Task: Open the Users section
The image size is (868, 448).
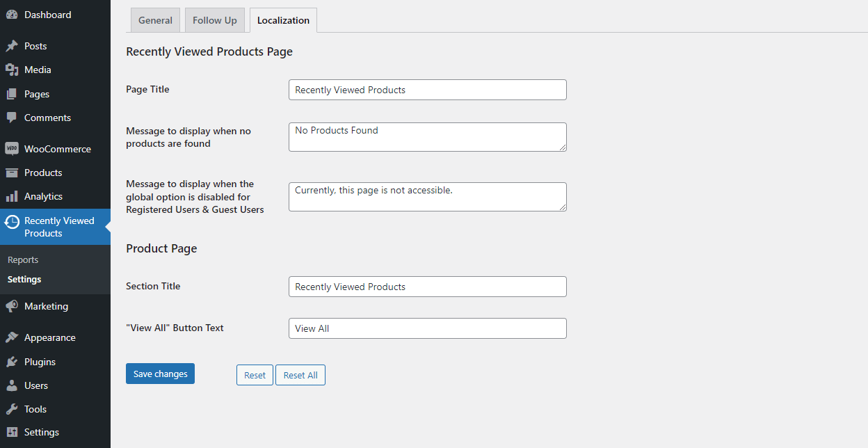Action: pyautogui.click(x=33, y=385)
